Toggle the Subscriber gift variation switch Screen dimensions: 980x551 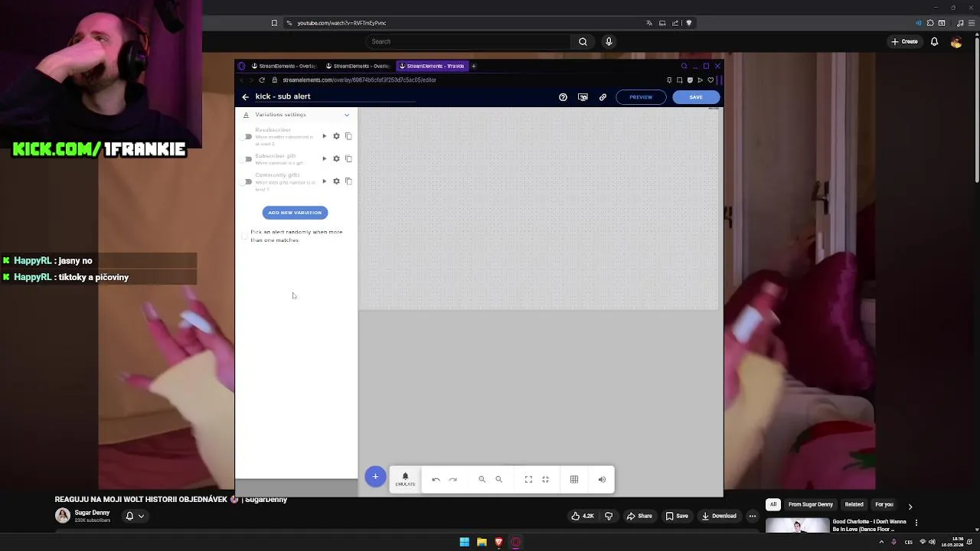click(x=247, y=159)
